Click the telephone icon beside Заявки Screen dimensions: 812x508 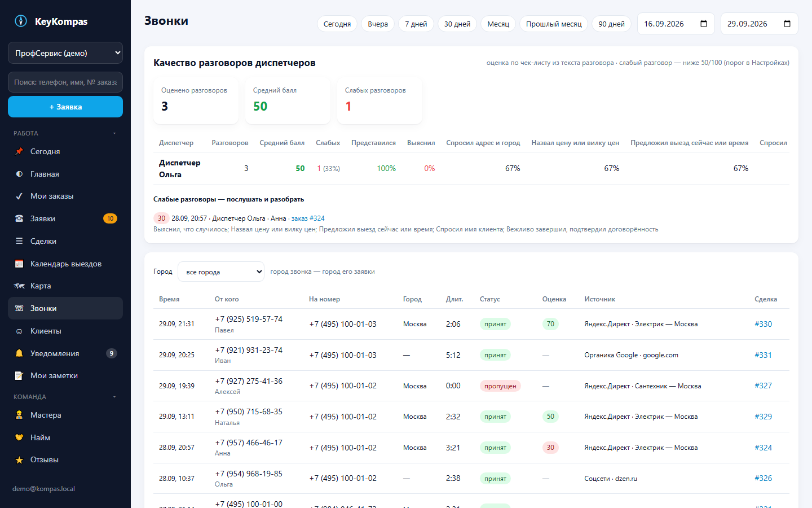19,218
